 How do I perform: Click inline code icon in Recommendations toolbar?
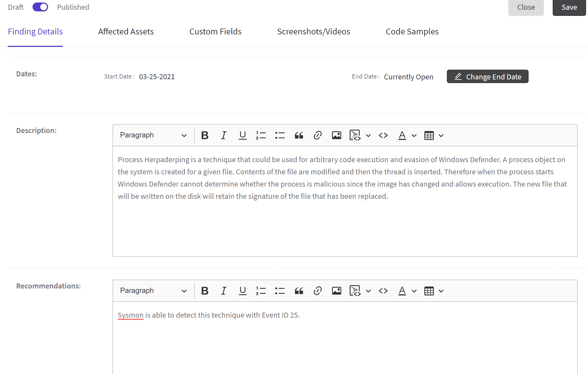[383, 291]
